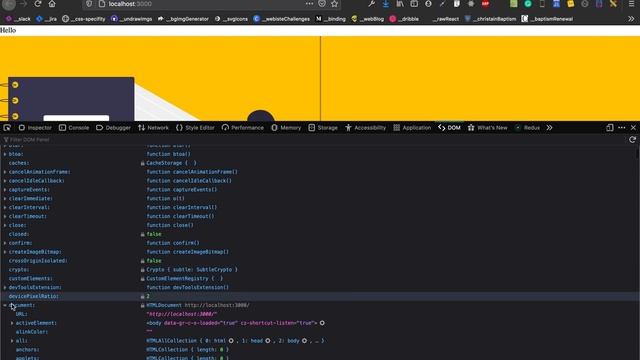Viewport: 640px width, 360px height.
Task: Expand the activeElement property
Action: [x=12, y=323]
